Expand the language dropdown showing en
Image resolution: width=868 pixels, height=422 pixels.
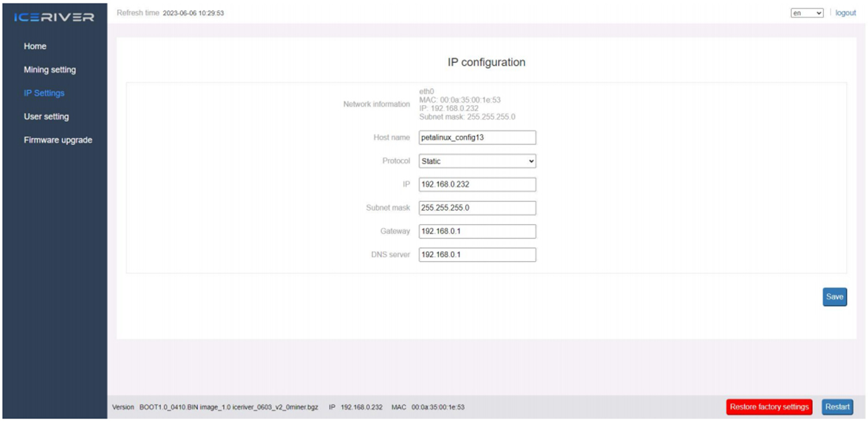point(807,13)
